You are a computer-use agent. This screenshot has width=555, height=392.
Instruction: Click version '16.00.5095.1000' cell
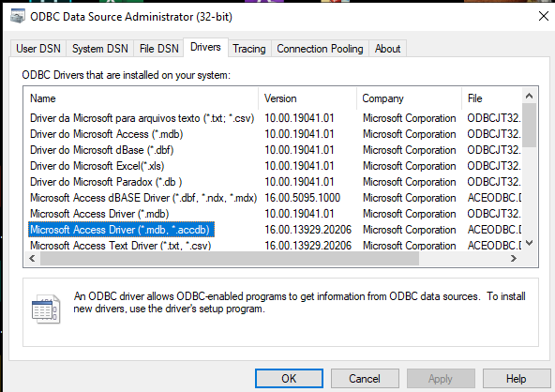302,198
